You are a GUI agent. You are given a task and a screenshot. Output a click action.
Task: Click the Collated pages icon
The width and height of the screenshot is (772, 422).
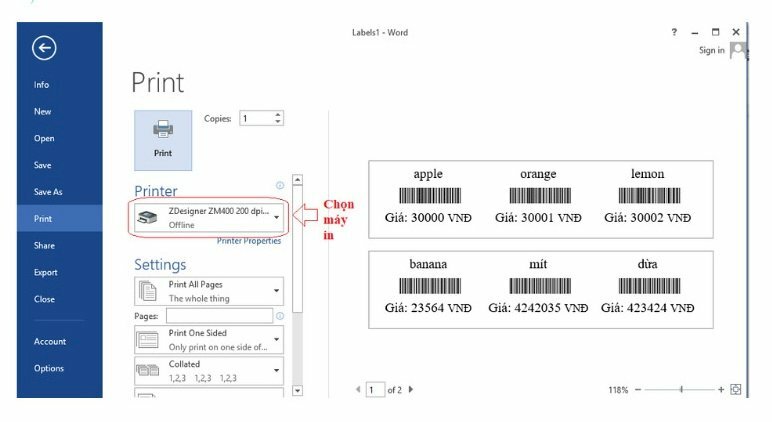point(148,370)
